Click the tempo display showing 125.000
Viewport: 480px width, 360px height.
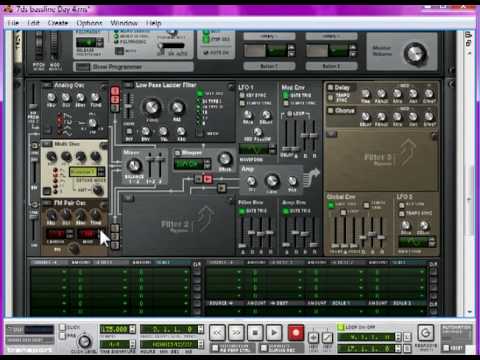(x=115, y=329)
